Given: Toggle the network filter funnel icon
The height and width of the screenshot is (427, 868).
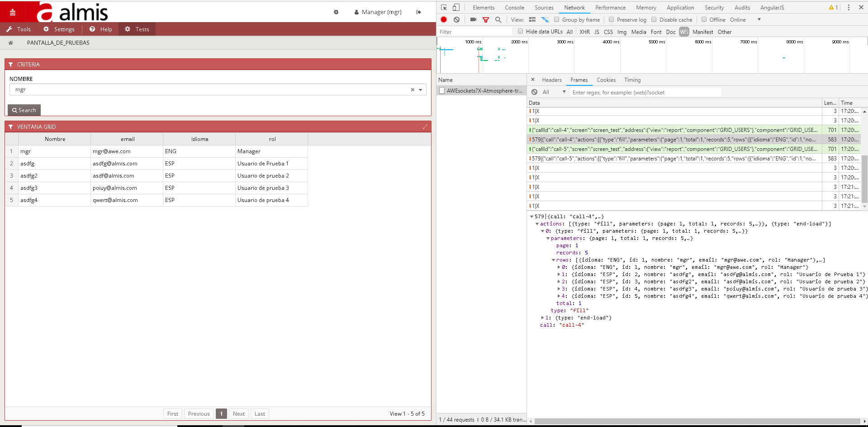Looking at the screenshot, I should [486, 19].
